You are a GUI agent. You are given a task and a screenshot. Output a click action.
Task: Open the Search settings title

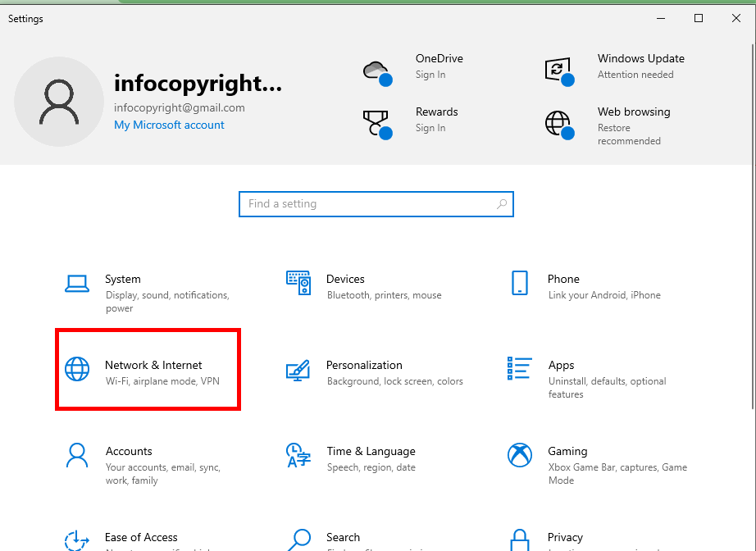click(x=343, y=537)
